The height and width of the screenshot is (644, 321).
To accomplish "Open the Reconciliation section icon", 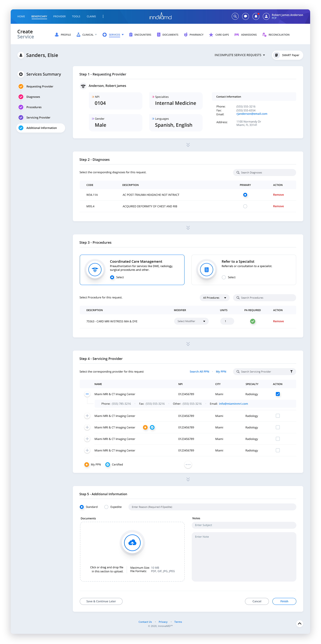I will [x=264, y=34].
